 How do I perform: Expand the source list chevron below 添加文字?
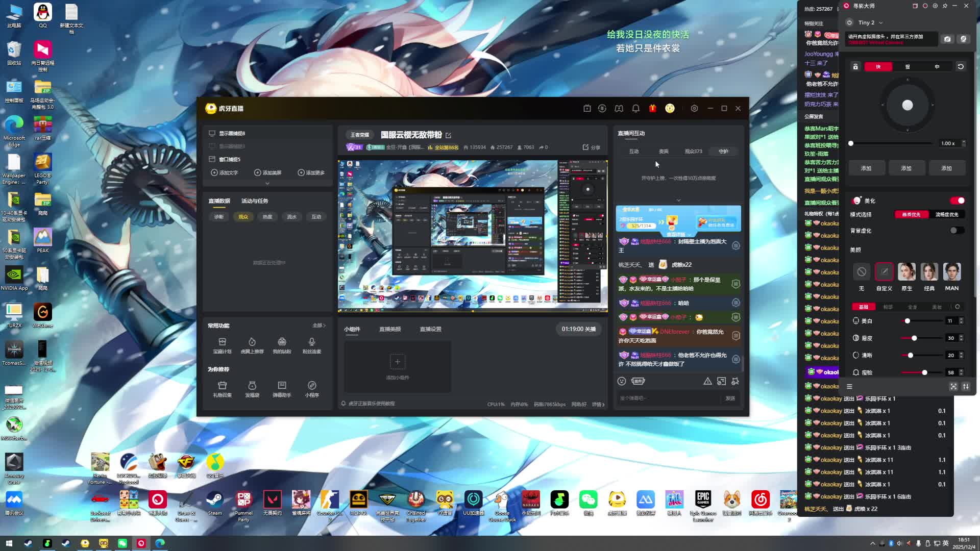coord(267,183)
